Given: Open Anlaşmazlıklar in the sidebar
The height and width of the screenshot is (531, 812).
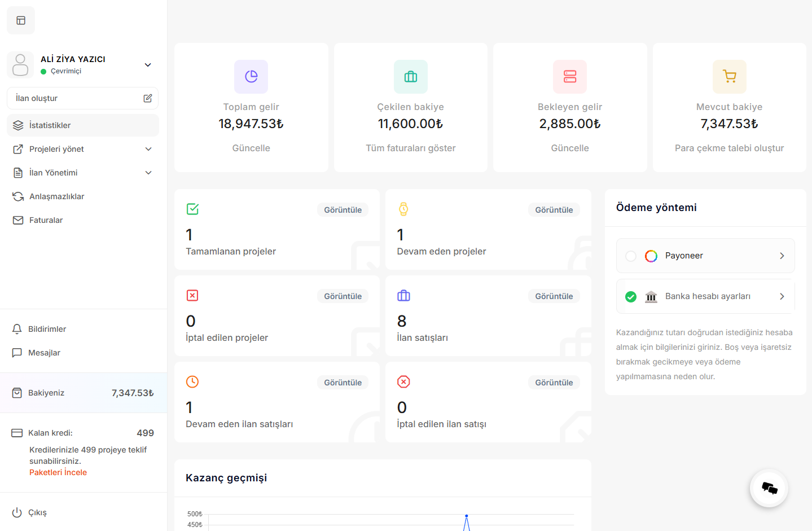Looking at the screenshot, I should [56, 196].
